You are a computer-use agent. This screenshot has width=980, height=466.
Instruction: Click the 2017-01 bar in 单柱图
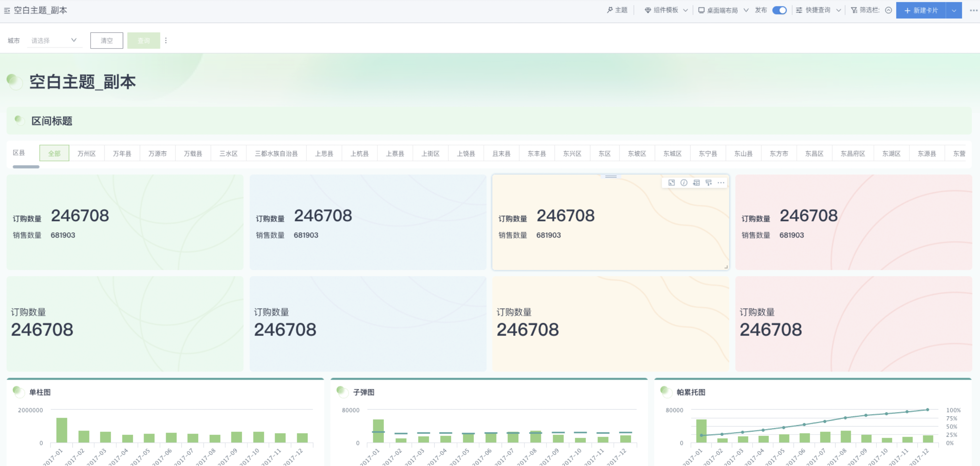[62, 430]
